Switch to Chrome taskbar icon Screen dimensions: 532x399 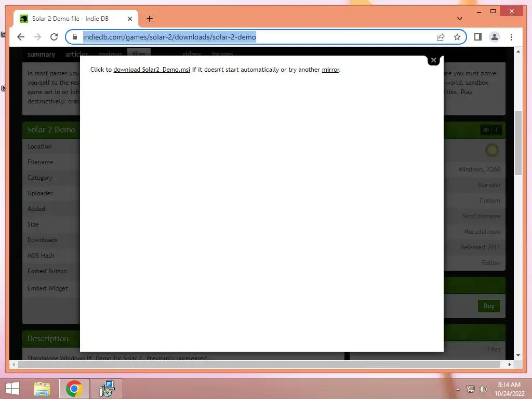pos(74,389)
